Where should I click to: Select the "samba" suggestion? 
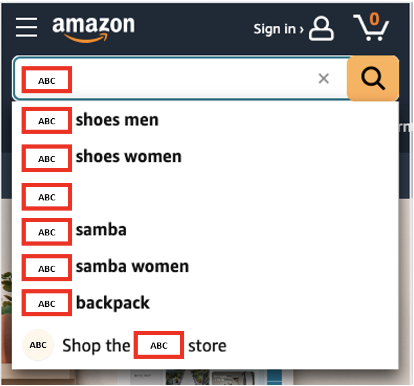coord(205,231)
